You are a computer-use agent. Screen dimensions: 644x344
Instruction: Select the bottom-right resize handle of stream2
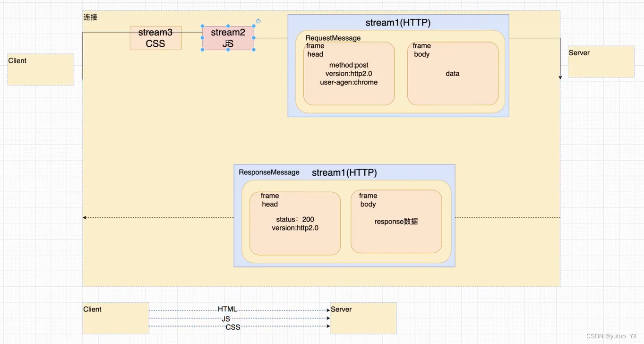pos(254,50)
